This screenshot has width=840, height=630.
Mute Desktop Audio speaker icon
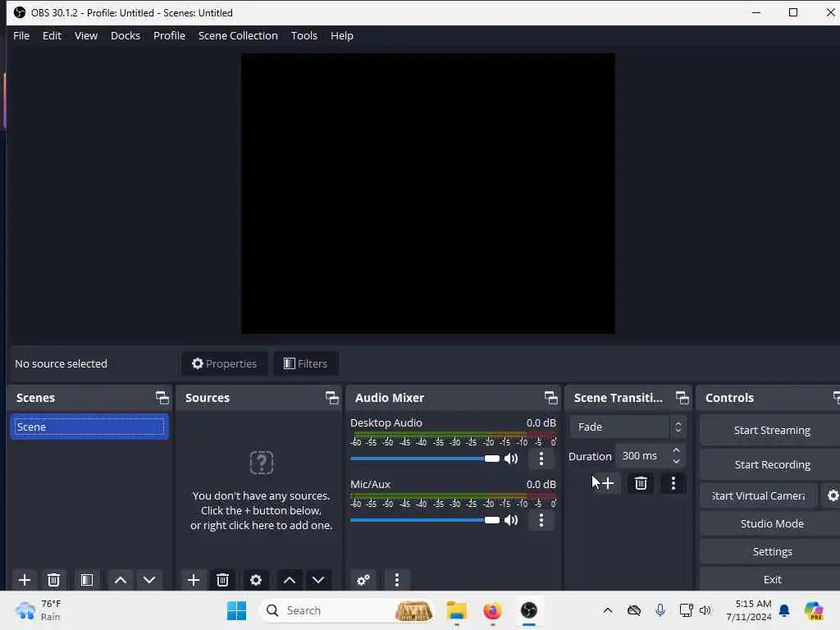click(511, 459)
